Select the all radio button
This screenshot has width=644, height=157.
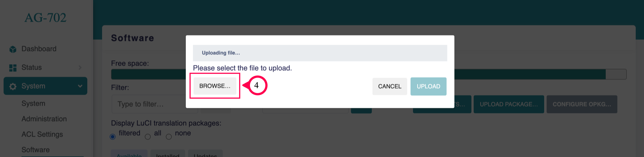point(148,137)
